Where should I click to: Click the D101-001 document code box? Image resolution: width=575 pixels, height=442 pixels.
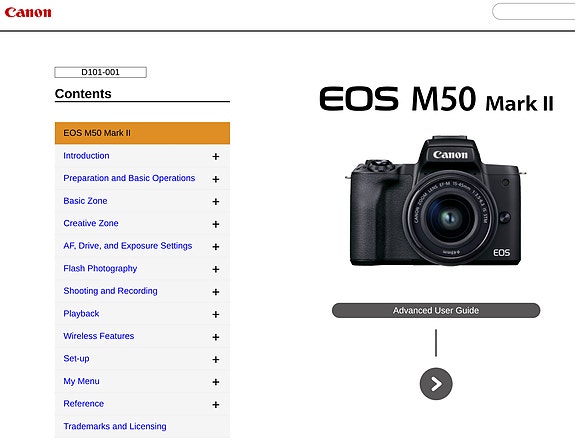[100, 72]
